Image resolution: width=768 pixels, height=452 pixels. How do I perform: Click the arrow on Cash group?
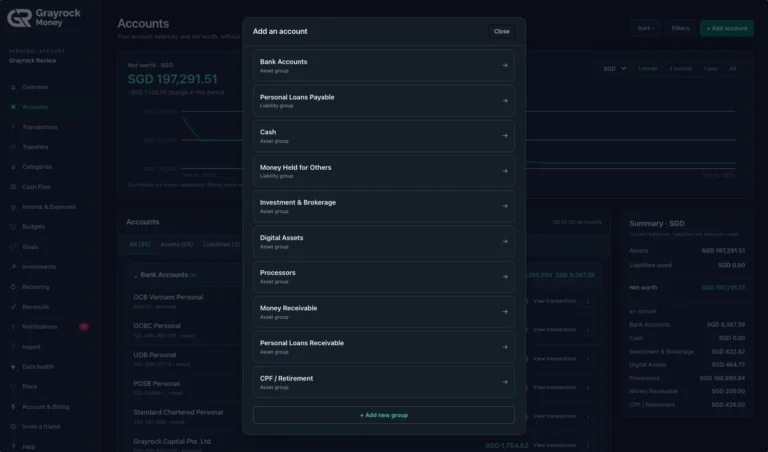[505, 136]
